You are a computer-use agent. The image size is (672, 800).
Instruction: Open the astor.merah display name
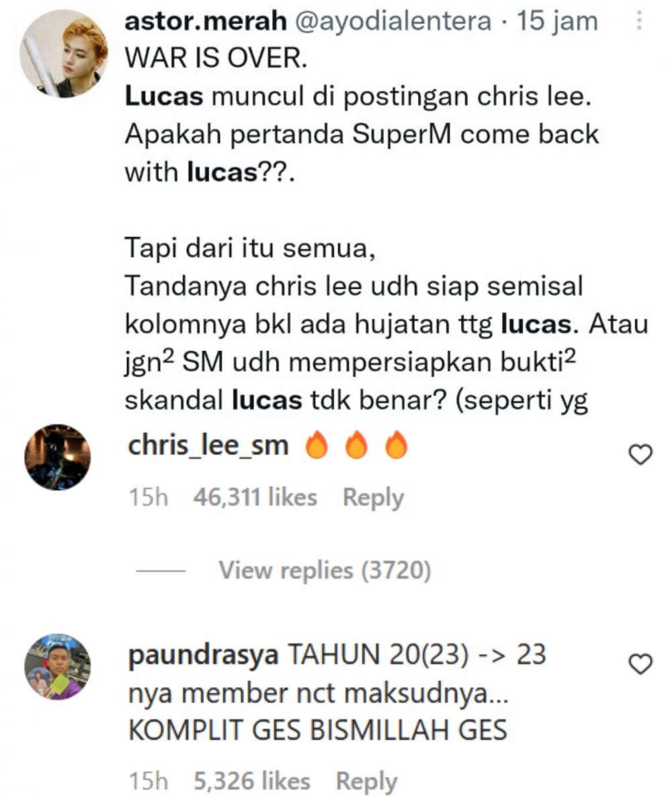click(x=206, y=21)
